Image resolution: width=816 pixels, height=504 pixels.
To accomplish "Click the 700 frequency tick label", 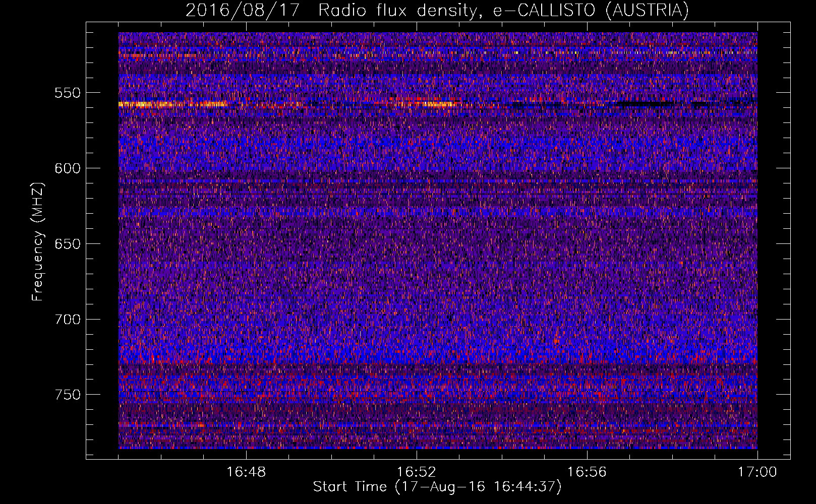I will pos(68,320).
